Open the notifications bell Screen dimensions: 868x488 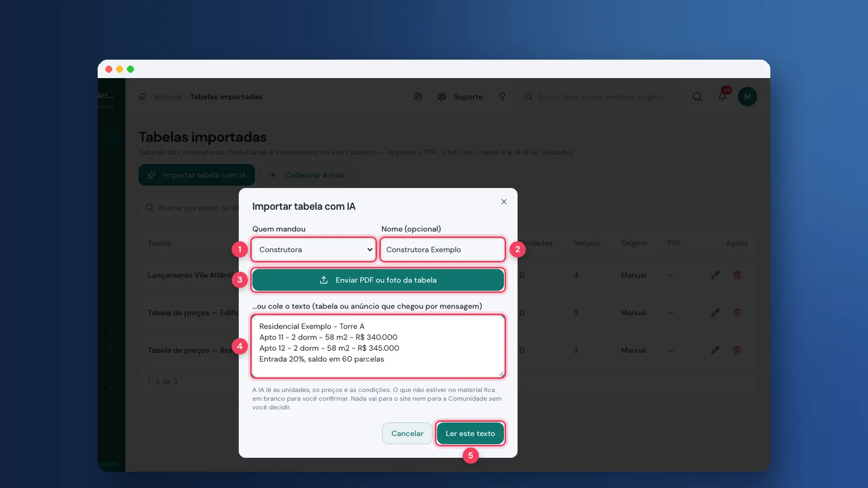(x=723, y=96)
